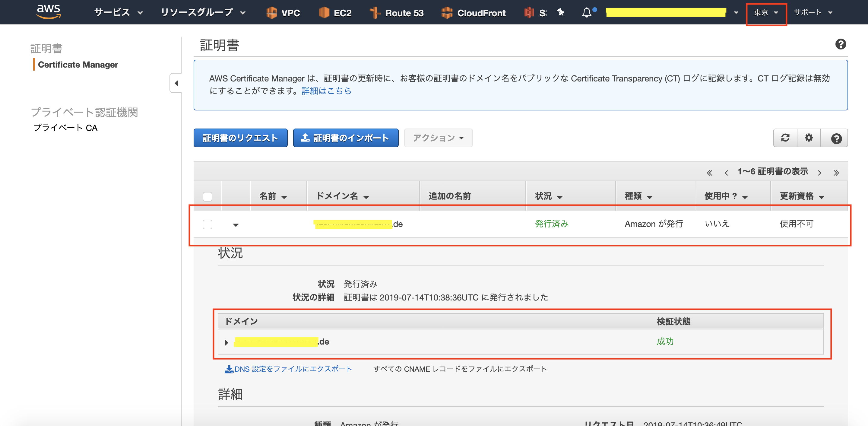Refresh the certificate list
This screenshot has width=868, height=426.
pos(785,138)
